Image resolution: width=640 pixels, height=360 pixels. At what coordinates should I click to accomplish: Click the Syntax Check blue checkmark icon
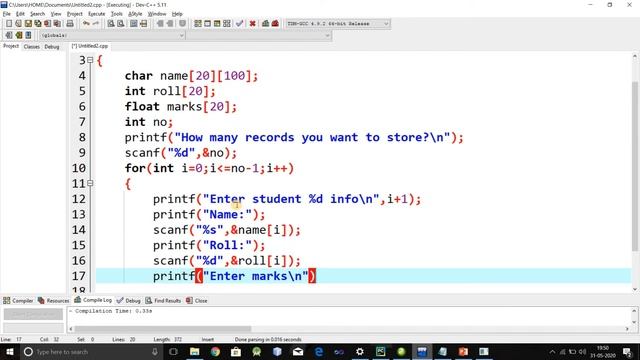click(240, 24)
